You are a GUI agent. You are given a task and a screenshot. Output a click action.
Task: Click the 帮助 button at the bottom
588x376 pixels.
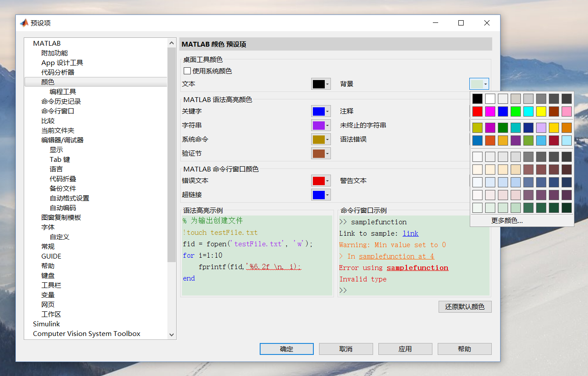pos(465,349)
